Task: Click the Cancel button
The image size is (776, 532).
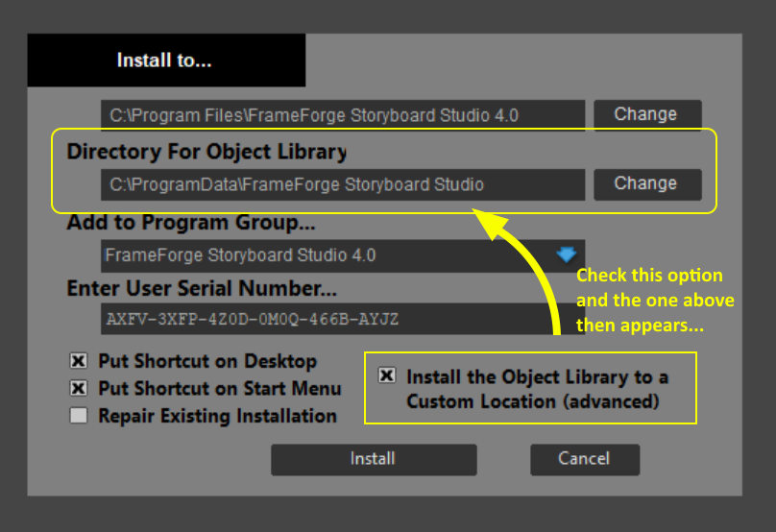Action: [x=585, y=459]
